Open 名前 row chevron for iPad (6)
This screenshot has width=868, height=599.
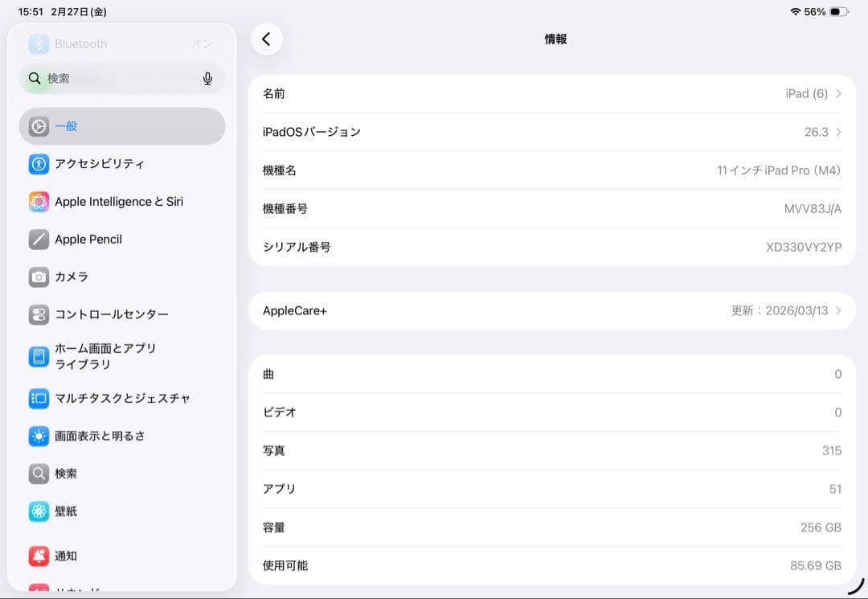click(x=838, y=93)
